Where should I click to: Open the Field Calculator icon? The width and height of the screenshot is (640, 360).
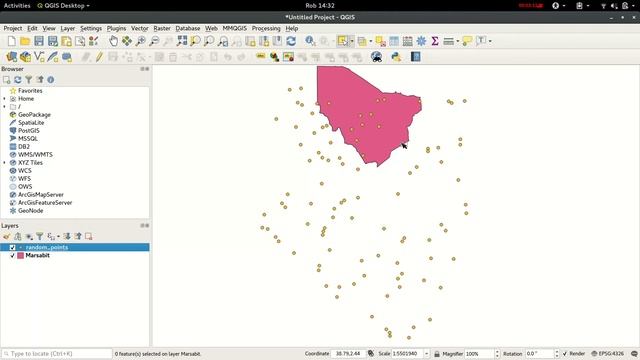coord(407,41)
